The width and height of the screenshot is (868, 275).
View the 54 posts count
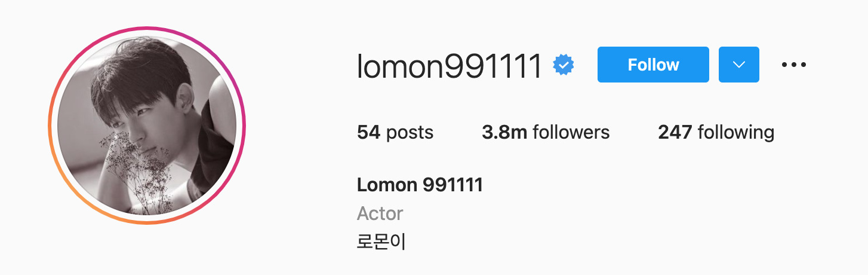tap(395, 132)
